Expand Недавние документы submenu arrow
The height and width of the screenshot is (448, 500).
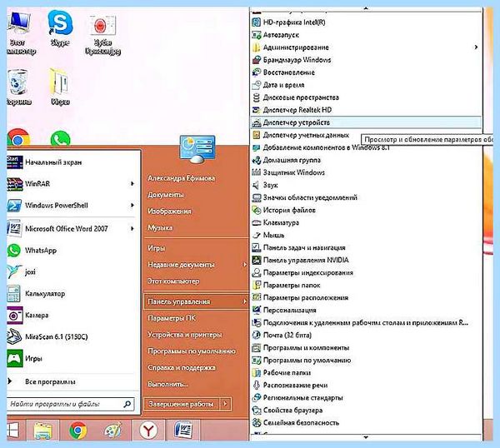[244, 265]
